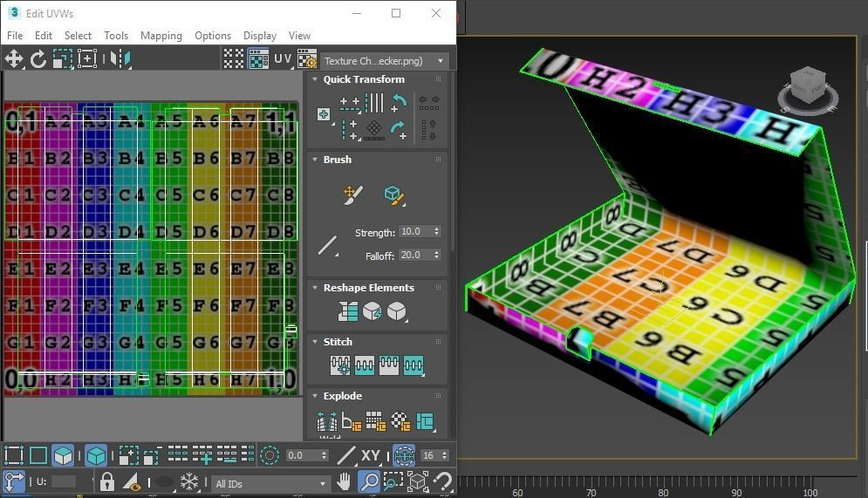Click Flatten Custom icon in Explode
This screenshot has width=868, height=498.
click(425, 421)
